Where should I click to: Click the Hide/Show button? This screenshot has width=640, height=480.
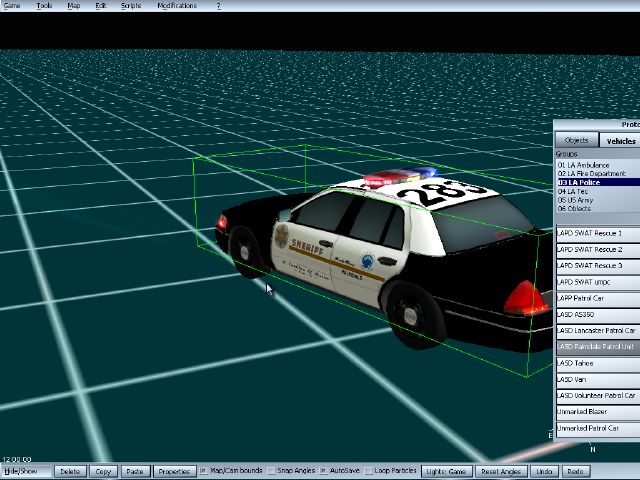click(25, 471)
